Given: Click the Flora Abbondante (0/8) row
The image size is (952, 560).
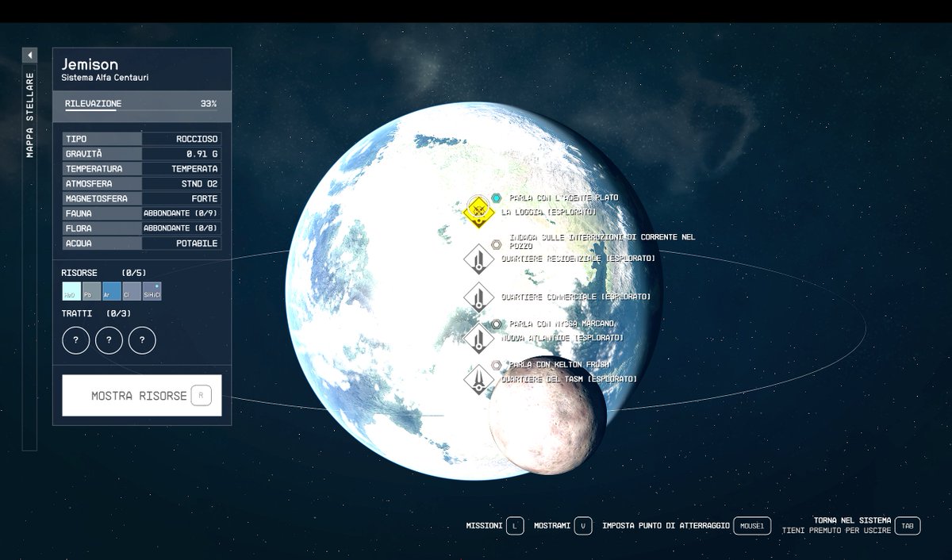Looking at the screenshot, I should 142,228.
